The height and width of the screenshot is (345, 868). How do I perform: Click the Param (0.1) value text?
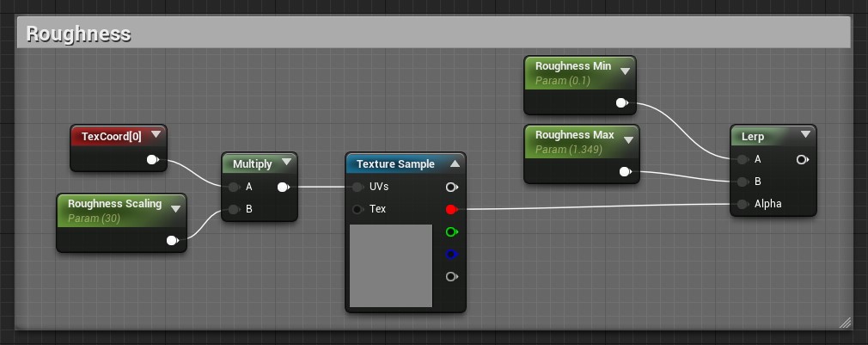click(563, 81)
